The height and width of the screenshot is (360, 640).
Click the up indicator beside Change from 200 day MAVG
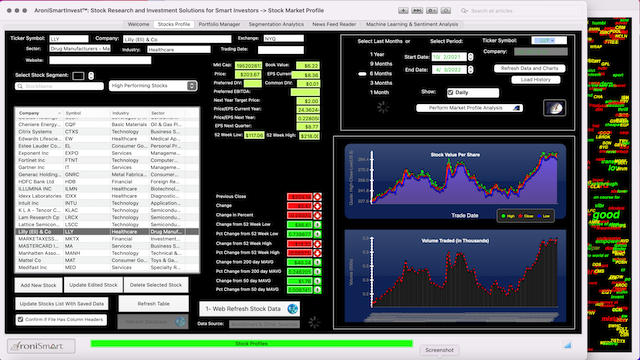pos(317,262)
